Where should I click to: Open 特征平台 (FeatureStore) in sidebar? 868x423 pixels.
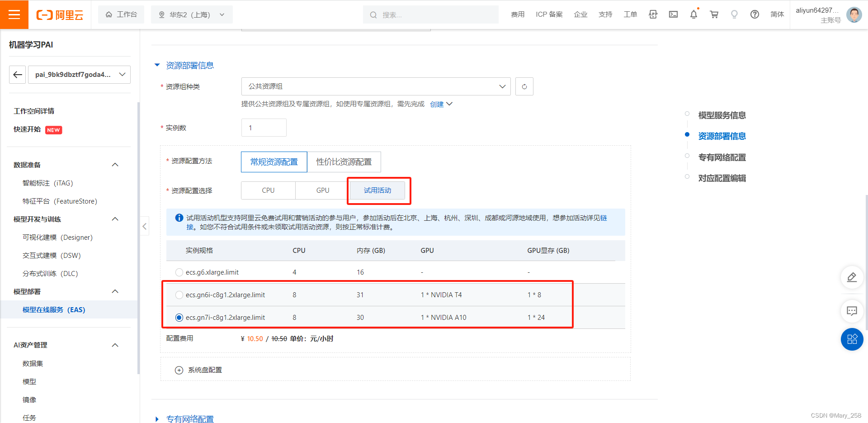(x=60, y=201)
